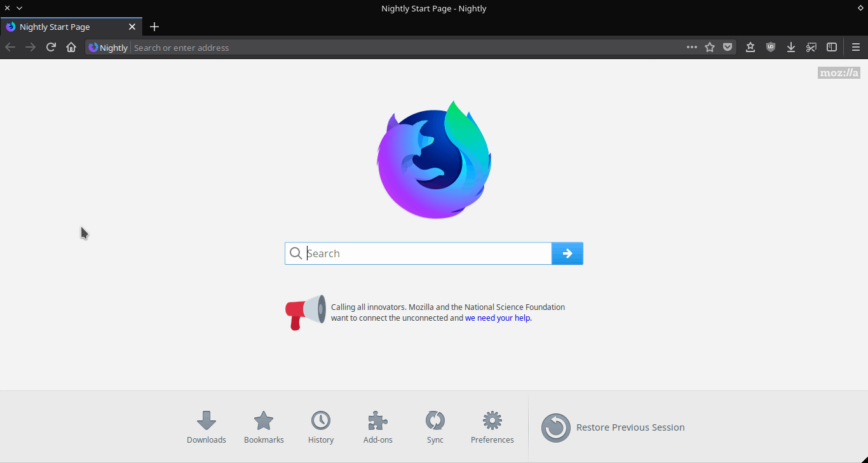Click the uBlock Origin shield icon
868x463 pixels.
pyautogui.click(x=771, y=47)
